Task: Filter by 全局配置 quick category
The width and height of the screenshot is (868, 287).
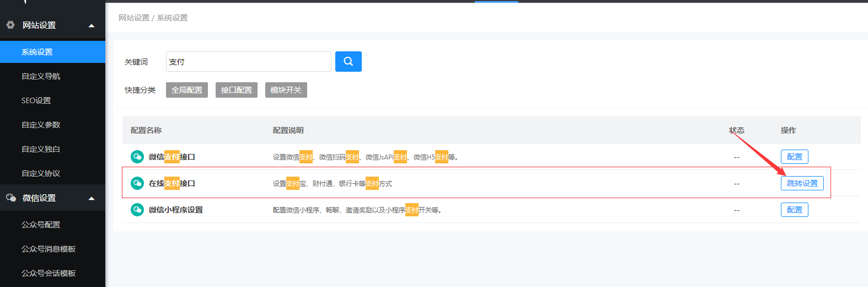Action: click(x=187, y=90)
